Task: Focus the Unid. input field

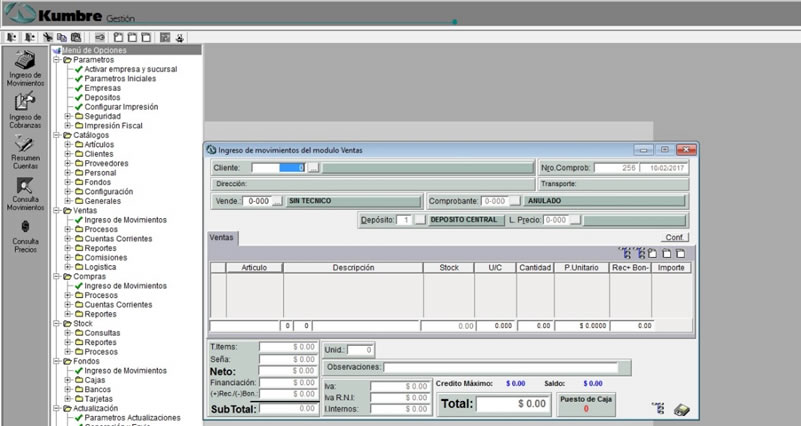Action: 361,350
